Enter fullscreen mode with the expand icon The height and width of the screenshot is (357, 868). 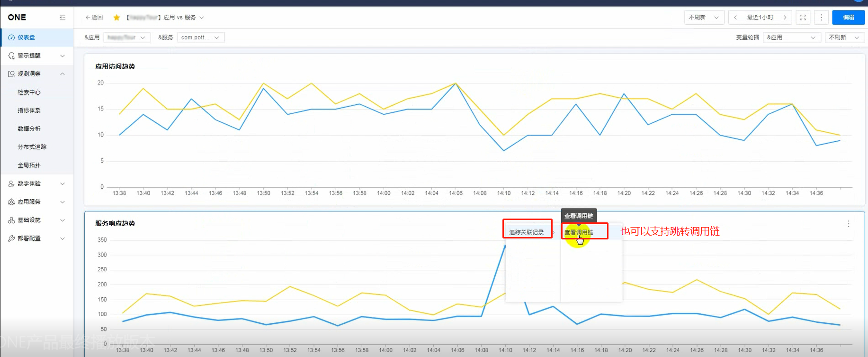pyautogui.click(x=803, y=18)
